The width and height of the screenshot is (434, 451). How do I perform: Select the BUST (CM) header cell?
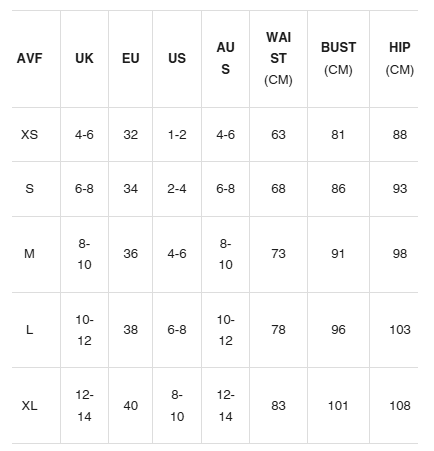coord(338,59)
